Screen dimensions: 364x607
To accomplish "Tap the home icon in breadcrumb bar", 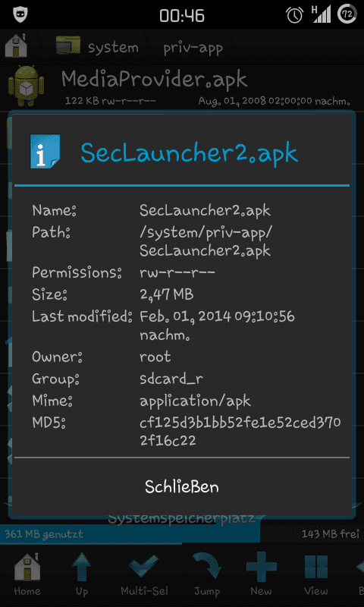I will [16, 46].
